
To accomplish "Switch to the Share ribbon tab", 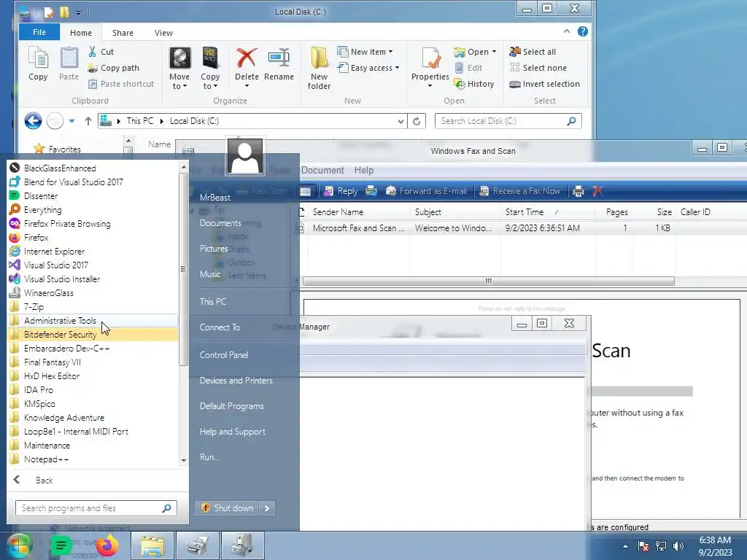I will click(123, 33).
